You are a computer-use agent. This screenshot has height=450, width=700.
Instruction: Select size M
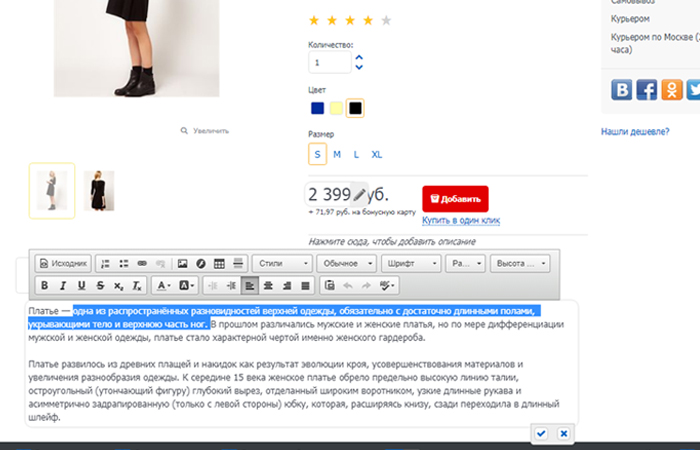[337, 154]
